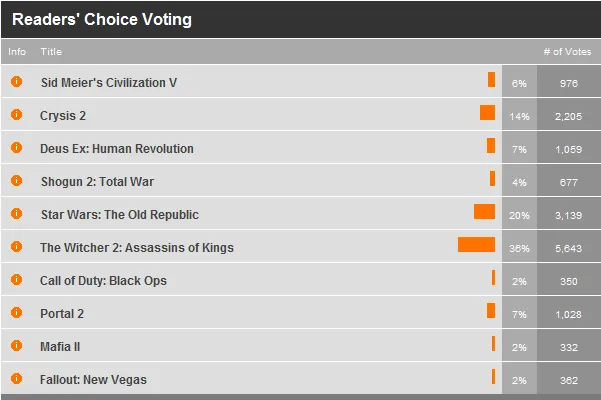601x400 pixels.
Task: Click the Witcher 2 orange vote bar
Action: (476, 245)
